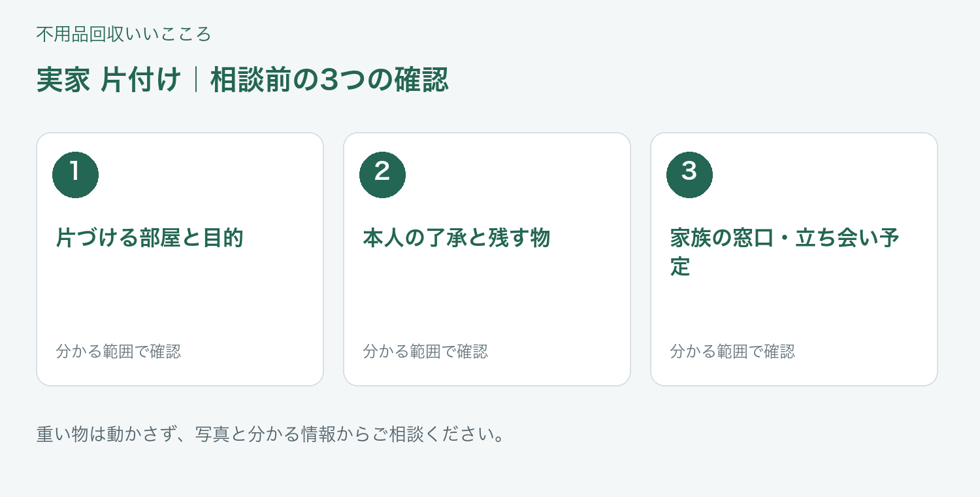This screenshot has width=980, height=497.
Task: Click 分かる範囲で確認 in the third card
Action: (x=732, y=352)
